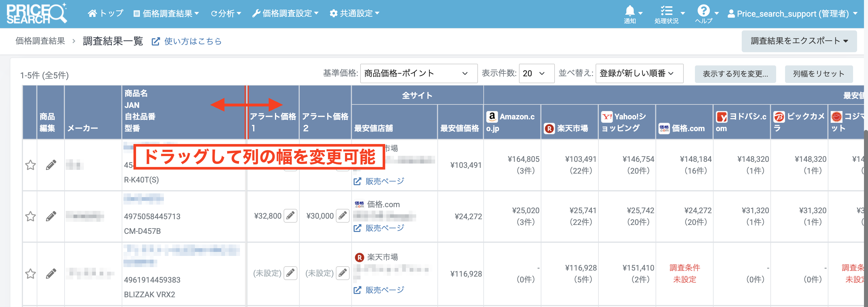The width and height of the screenshot is (868, 307).
Task: Edit unset alert price 1 for BLIZZAK VRX2
Action: tap(290, 273)
